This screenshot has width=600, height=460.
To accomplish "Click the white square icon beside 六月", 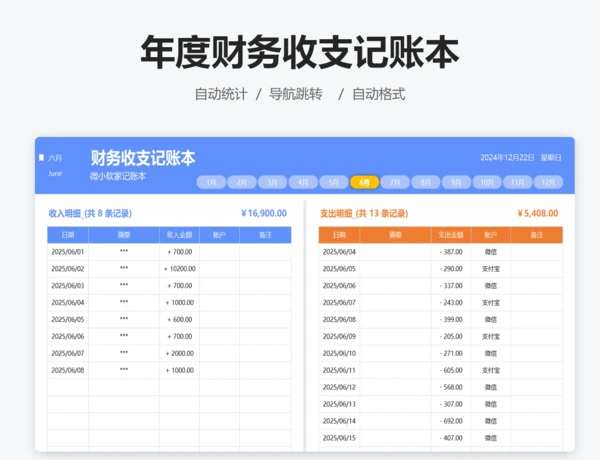I will coord(41,157).
